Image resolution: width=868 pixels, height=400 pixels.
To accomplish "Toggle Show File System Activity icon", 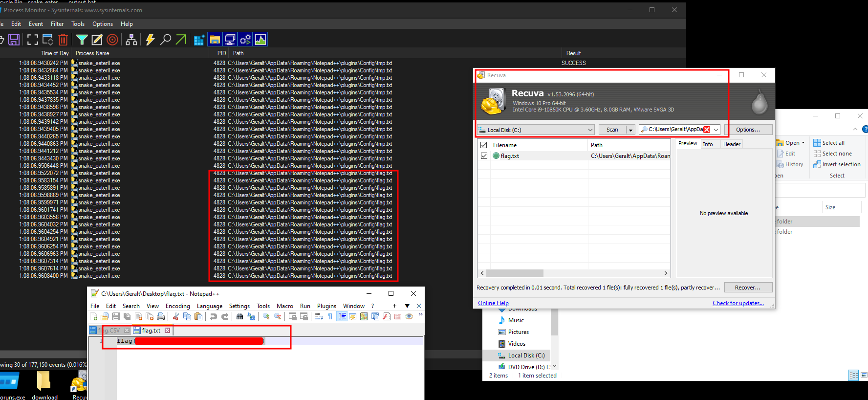I will 215,40.
